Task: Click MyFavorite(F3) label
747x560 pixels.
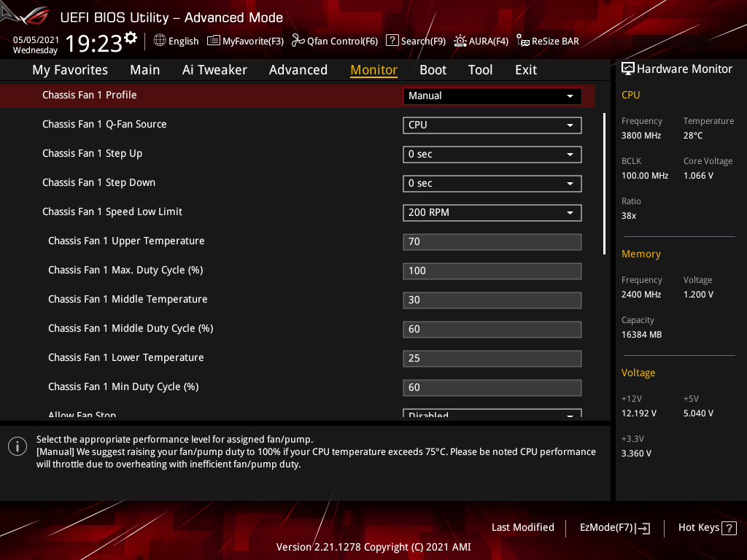Action: (253, 42)
